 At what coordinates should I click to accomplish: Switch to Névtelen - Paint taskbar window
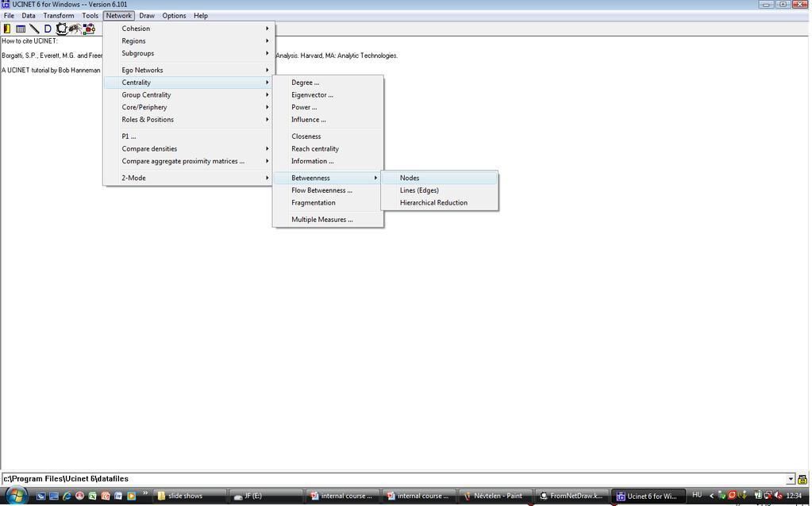click(496, 496)
